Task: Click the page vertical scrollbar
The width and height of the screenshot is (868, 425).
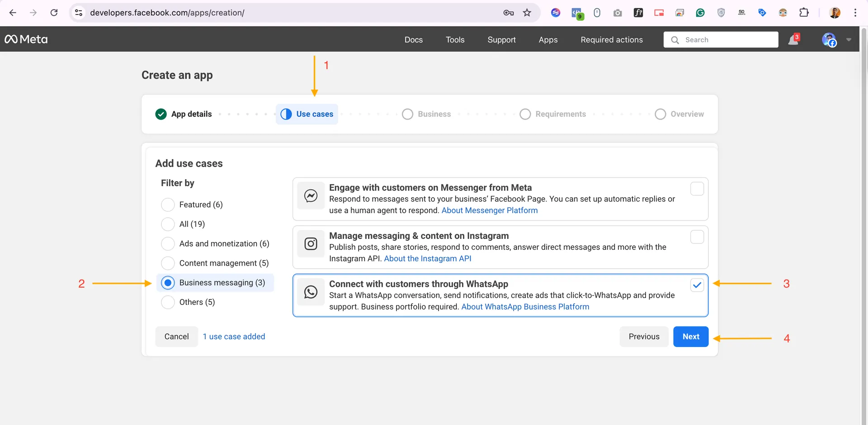Action: coord(863,226)
